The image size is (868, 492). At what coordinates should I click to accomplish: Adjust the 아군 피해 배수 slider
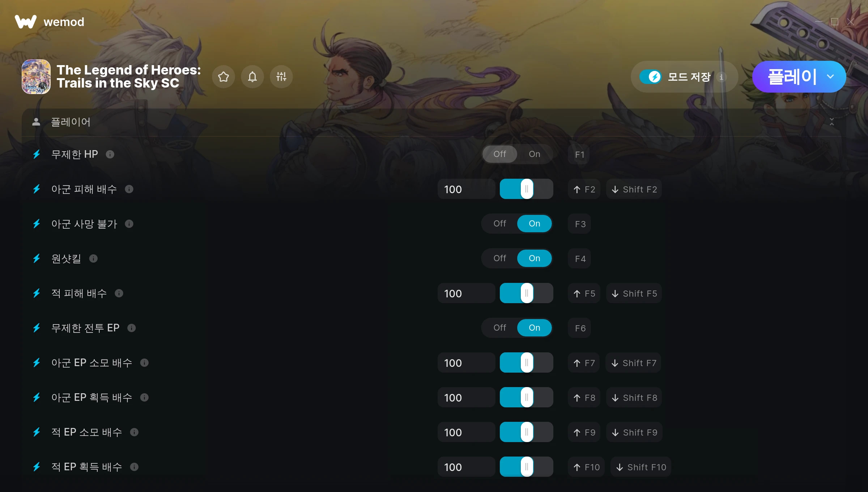click(527, 189)
